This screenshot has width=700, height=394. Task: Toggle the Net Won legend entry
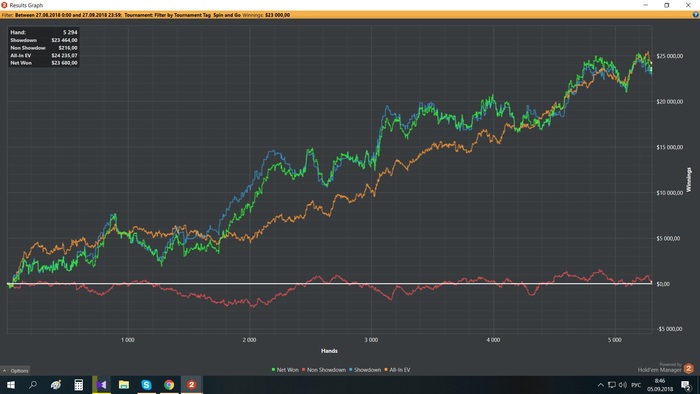[285, 370]
